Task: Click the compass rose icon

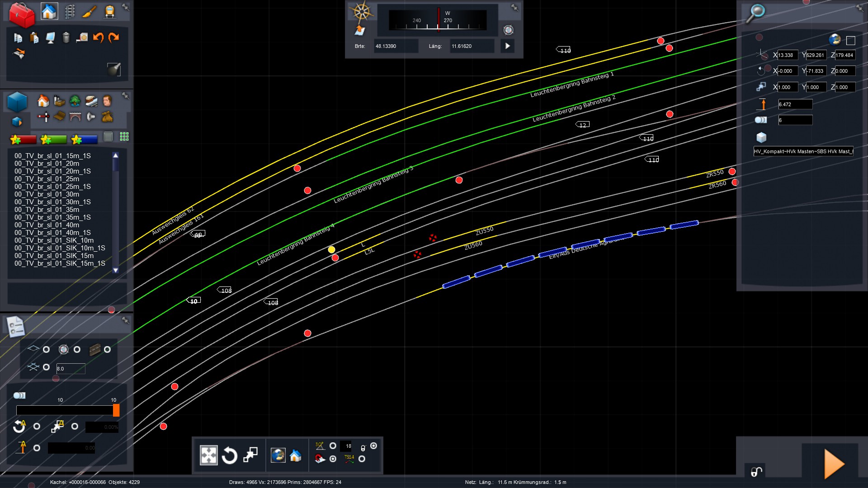Action: tap(362, 11)
